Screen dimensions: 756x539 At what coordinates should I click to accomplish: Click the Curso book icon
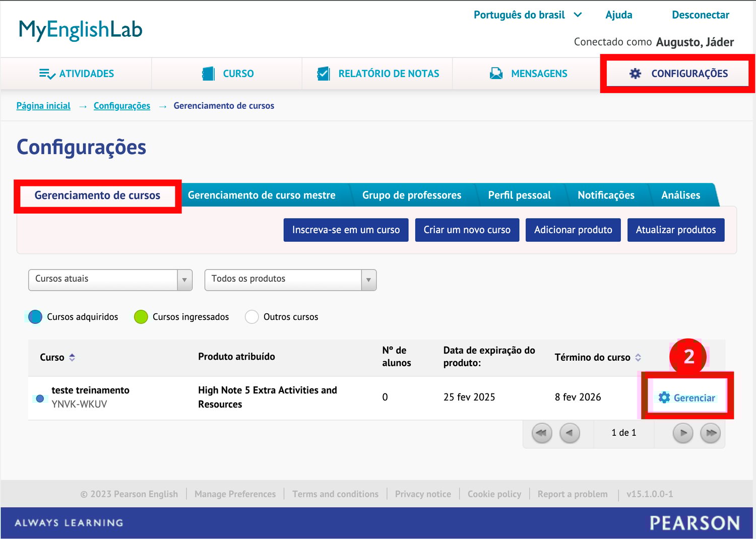point(208,74)
